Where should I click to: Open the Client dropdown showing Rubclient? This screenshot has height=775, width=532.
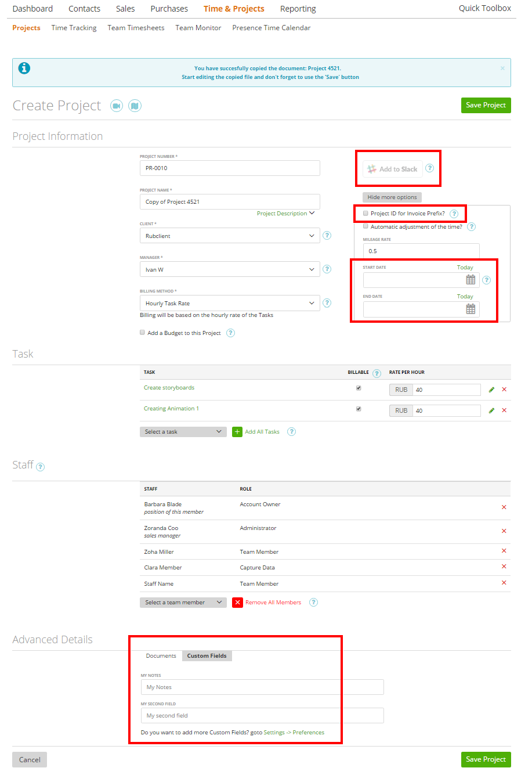click(230, 236)
